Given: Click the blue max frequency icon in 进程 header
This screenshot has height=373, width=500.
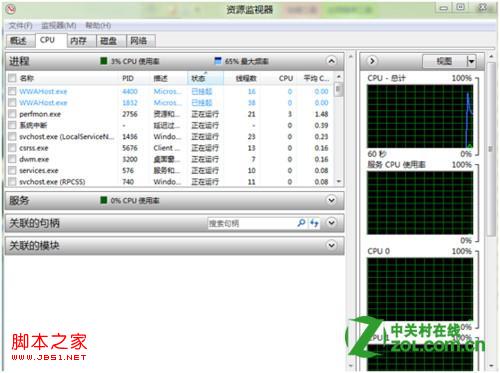Looking at the screenshot, I should pos(218,61).
